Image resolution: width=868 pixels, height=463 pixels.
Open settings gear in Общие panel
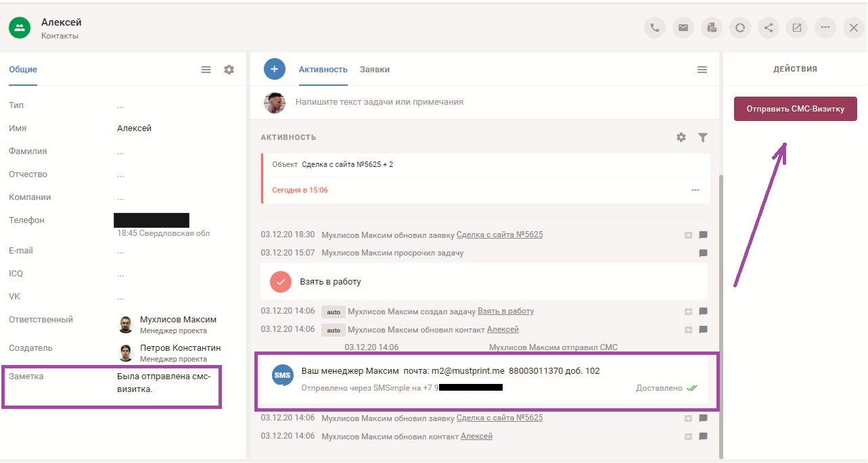tap(229, 70)
